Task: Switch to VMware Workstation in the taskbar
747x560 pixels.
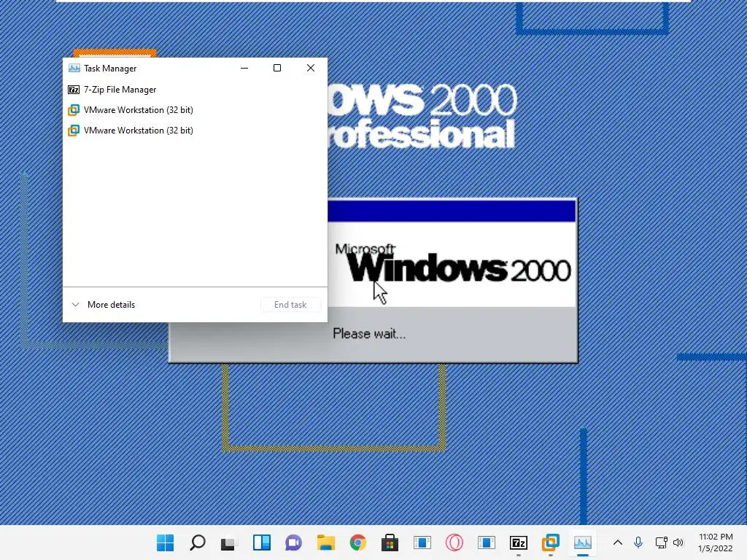Action: tap(550, 542)
